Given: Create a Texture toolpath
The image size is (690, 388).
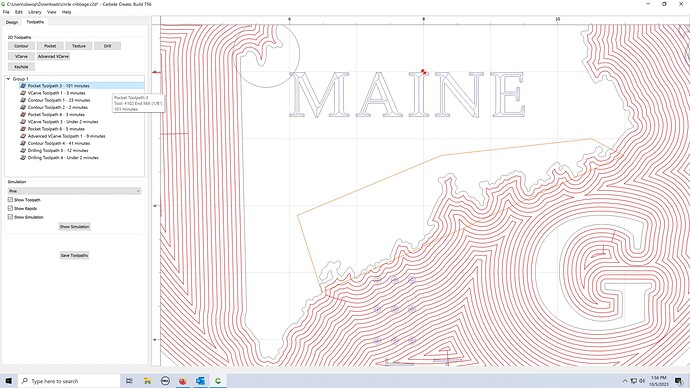Looking at the screenshot, I should [x=79, y=46].
